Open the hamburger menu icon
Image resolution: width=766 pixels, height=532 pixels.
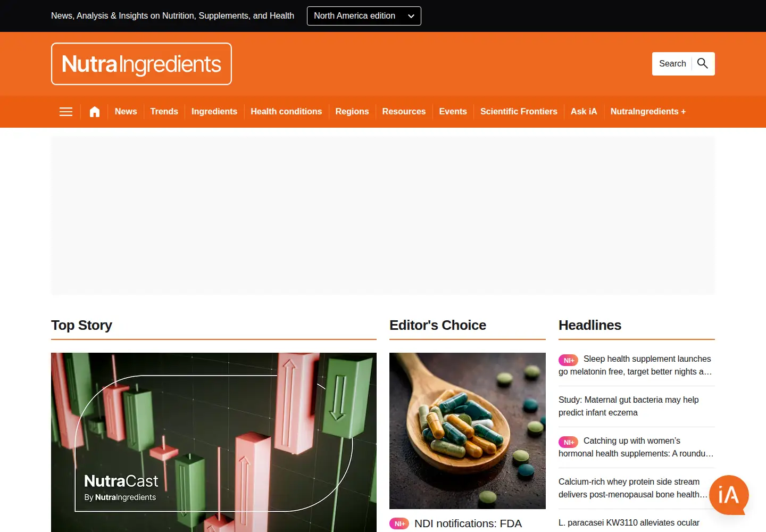(66, 112)
